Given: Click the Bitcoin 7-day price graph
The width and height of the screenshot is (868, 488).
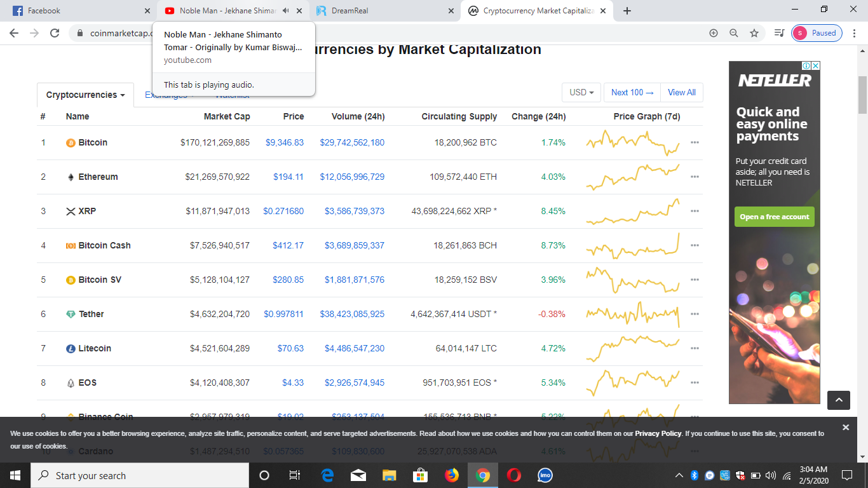Looking at the screenshot, I should tap(633, 142).
